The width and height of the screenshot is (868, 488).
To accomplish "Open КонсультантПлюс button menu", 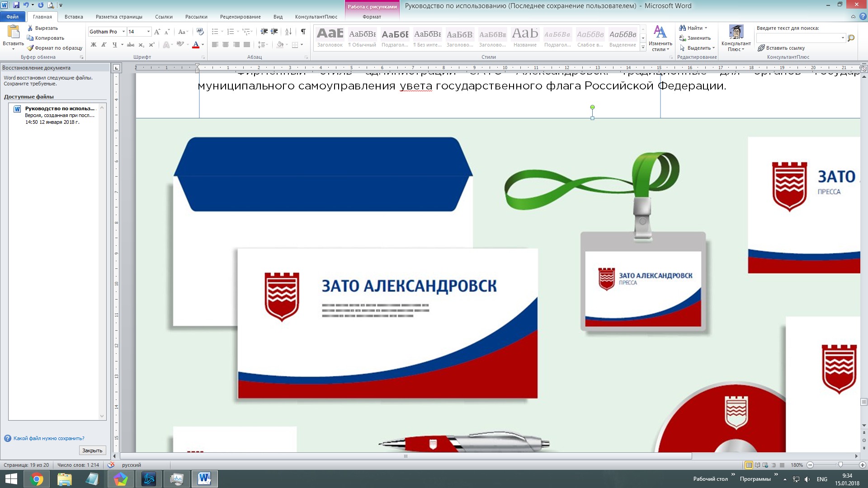I will (x=736, y=38).
